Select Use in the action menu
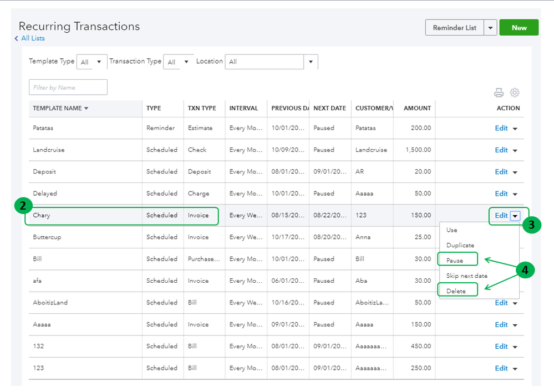This screenshot has width=554, height=392. click(451, 230)
